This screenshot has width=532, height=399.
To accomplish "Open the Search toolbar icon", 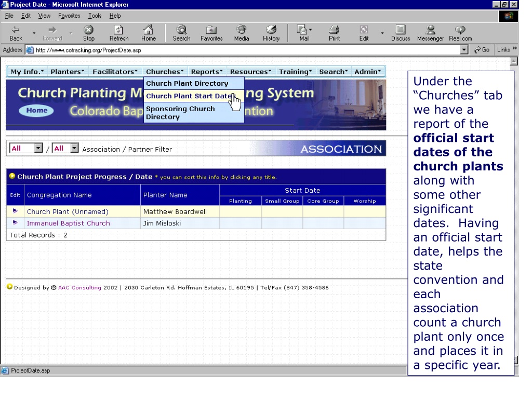I will pyautogui.click(x=181, y=30).
